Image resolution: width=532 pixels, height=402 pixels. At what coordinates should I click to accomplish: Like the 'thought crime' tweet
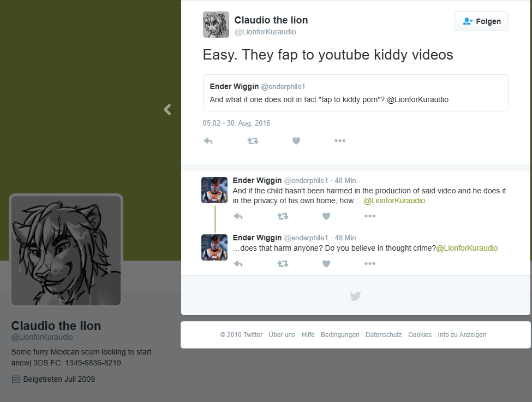(x=326, y=264)
